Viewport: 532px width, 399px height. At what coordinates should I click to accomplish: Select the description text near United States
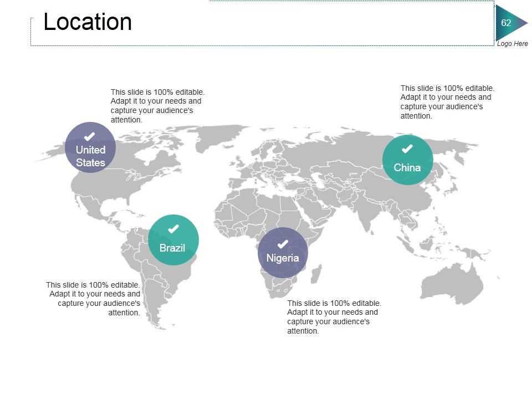click(157, 106)
